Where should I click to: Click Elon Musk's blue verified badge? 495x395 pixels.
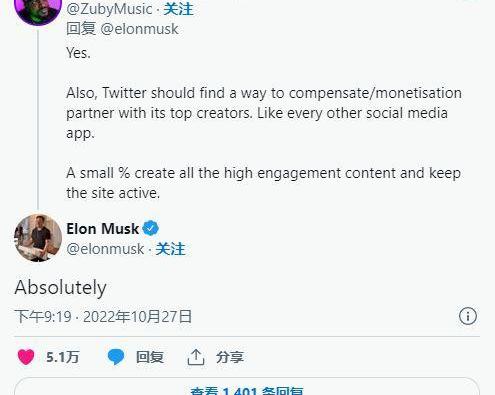point(151,229)
